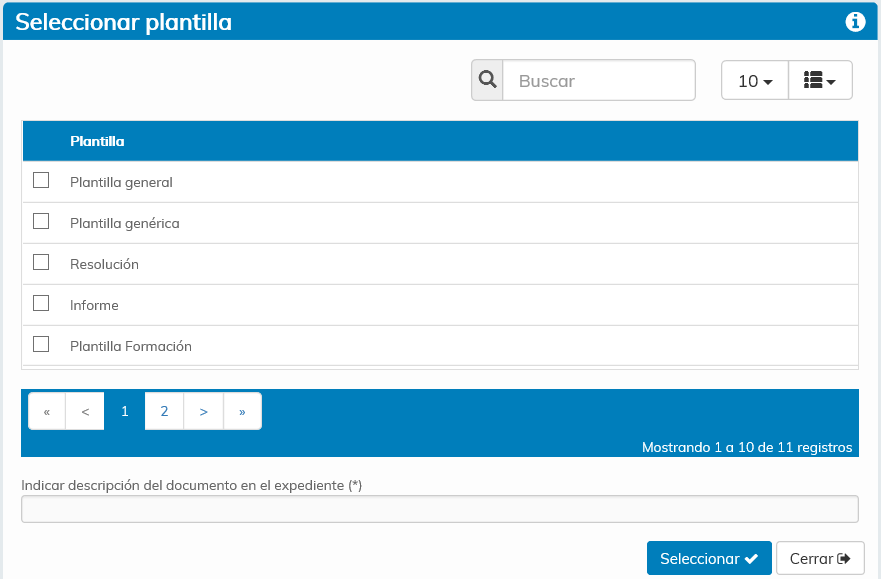The image size is (881, 579).
Task: Click the info icon in the header
Action: pos(855,22)
